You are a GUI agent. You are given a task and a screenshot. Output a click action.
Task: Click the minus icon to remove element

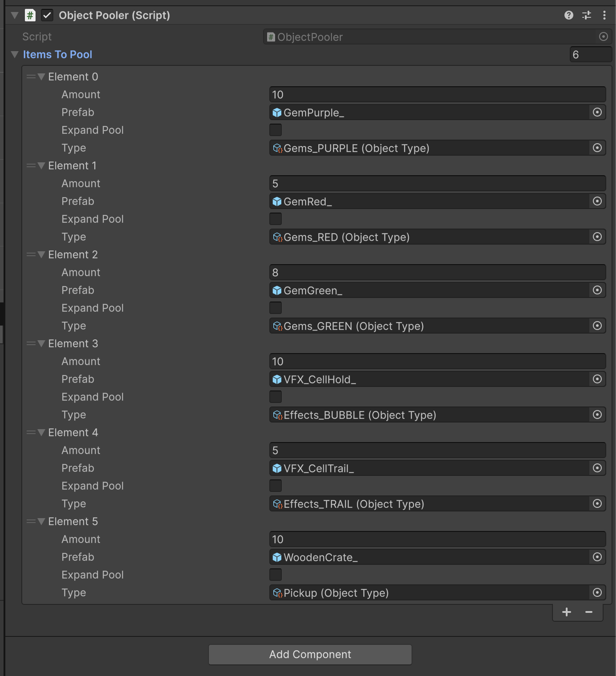pyautogui.click(x=589, y=612)
